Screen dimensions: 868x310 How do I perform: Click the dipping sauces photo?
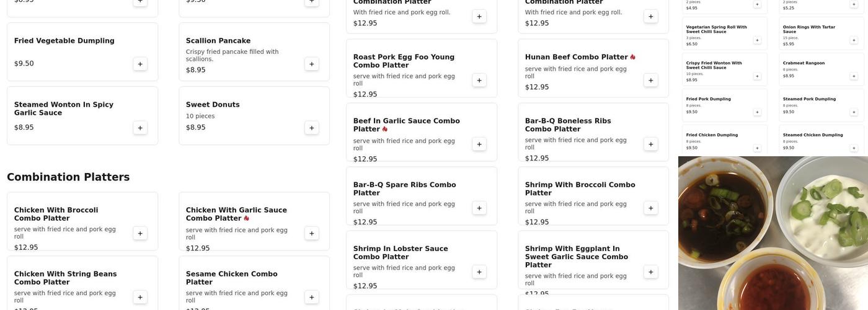(773, 233)
